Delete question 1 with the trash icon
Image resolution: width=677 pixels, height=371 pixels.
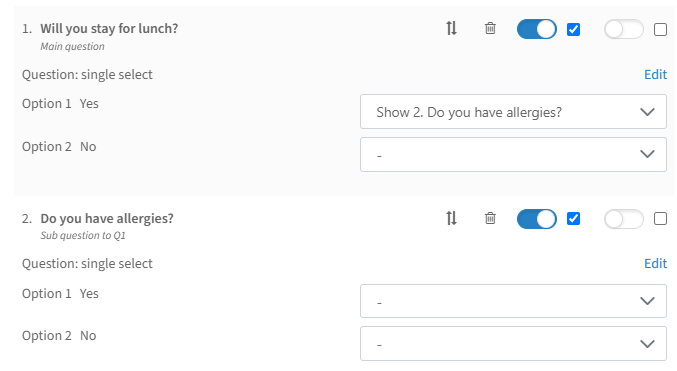(x=490, y=29)
